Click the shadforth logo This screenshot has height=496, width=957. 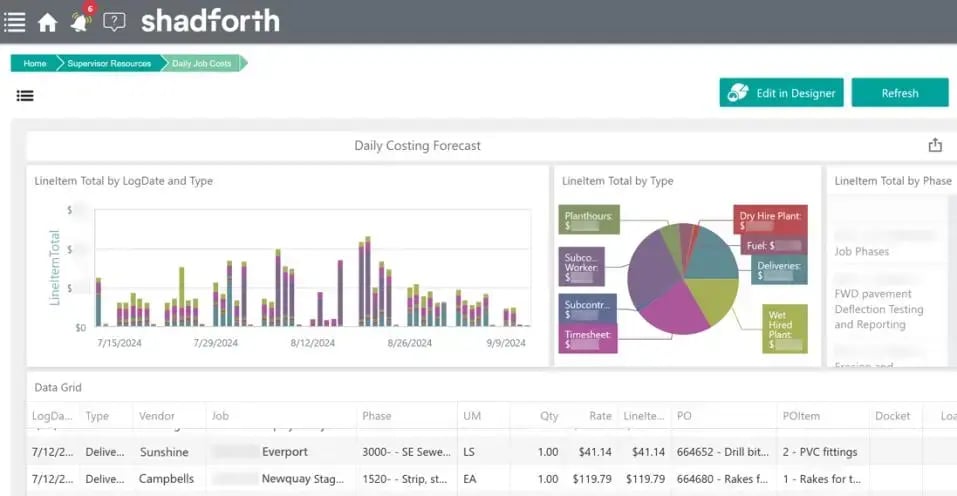(210, 21)
